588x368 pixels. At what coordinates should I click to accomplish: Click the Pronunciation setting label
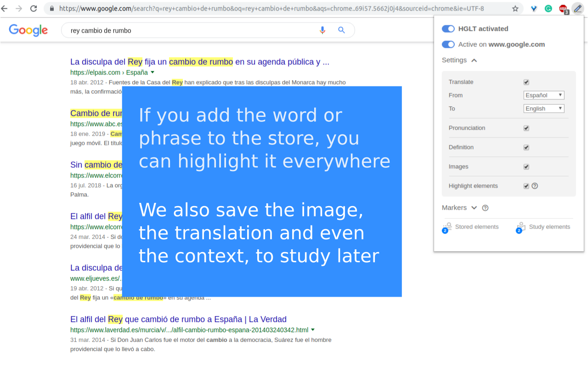pos(467,128)
